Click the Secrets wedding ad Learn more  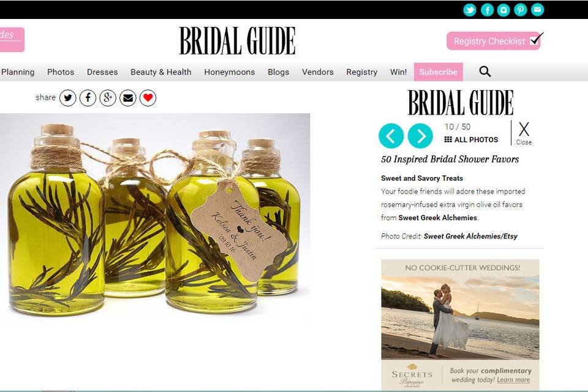[x=513, y=380]
